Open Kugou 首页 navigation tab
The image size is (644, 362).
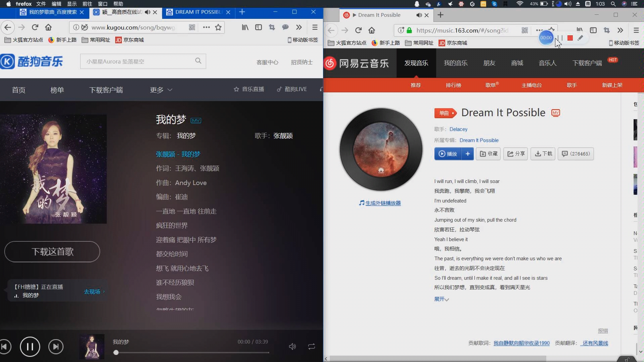[18, 90]
